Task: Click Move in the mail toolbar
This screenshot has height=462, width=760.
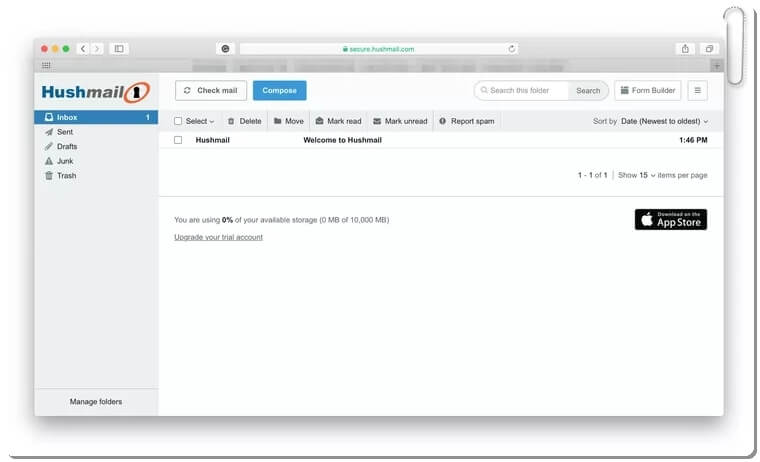Action: [x=289, y=121]
